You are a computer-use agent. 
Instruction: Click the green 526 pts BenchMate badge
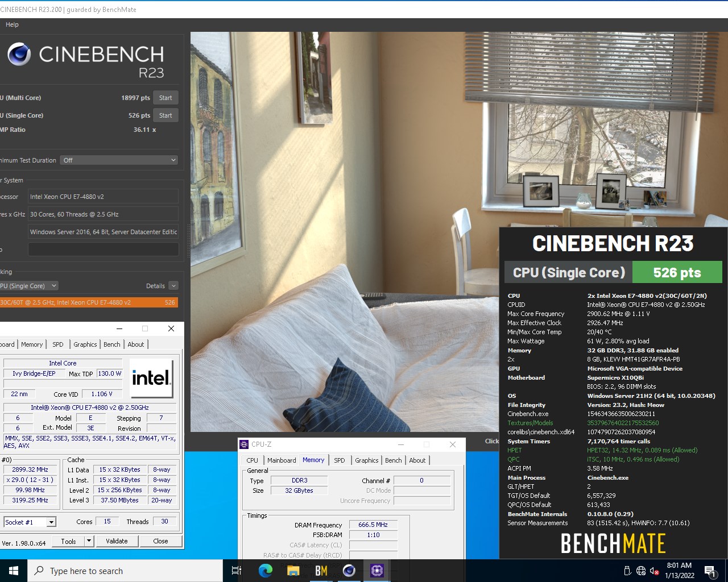677,273
